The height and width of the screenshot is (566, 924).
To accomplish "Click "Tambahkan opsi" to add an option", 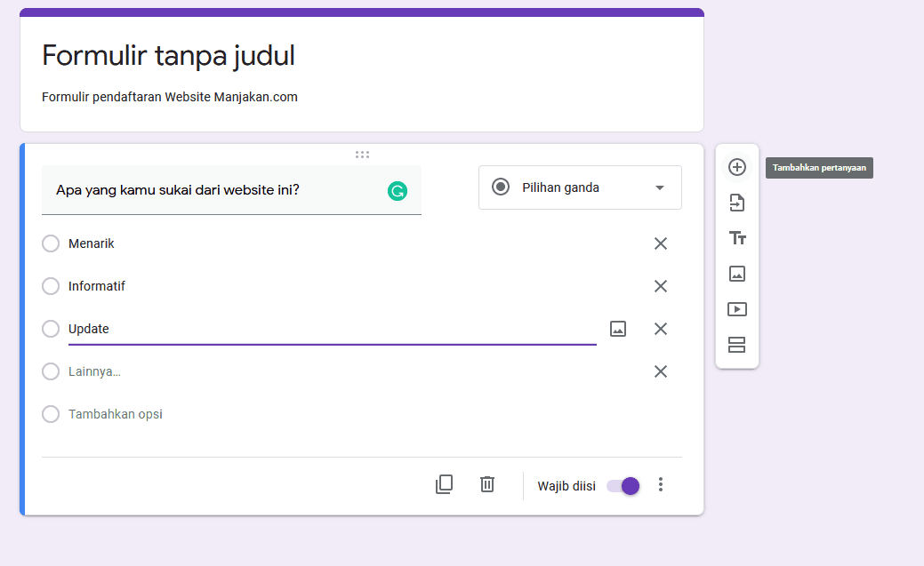I will (115, 413).
